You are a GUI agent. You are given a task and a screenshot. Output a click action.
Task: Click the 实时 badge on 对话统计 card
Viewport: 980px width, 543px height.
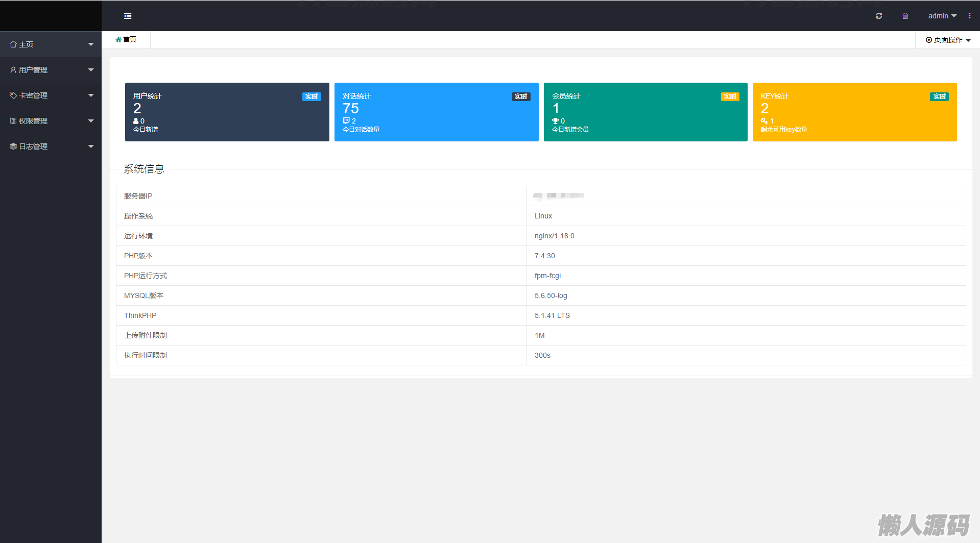click(521, 96)
